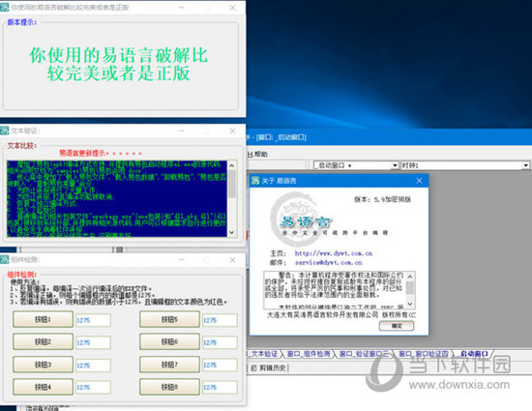Click button 按钮4 in the component test window
This screenshot has height=411, width=532.
tap(44, 387)
